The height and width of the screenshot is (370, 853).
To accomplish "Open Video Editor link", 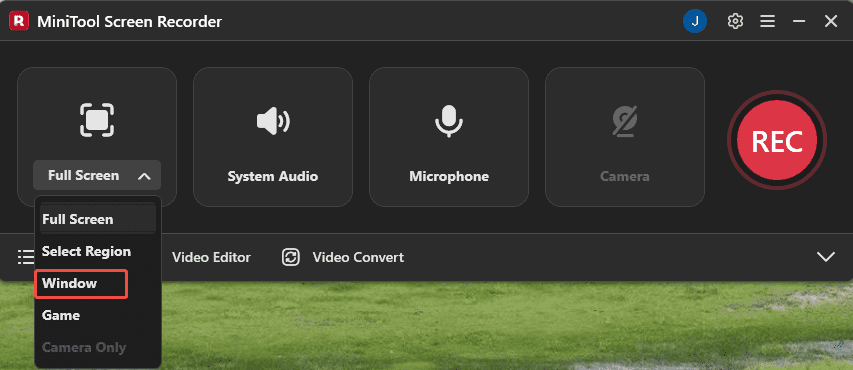I will tap(211, 257).
